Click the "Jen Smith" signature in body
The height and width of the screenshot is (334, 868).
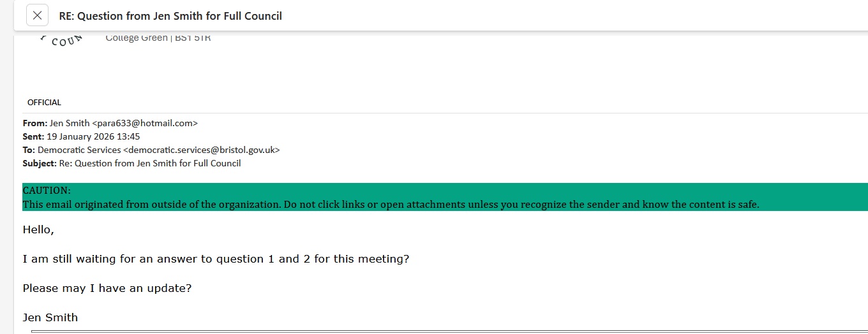pos(50,317)
